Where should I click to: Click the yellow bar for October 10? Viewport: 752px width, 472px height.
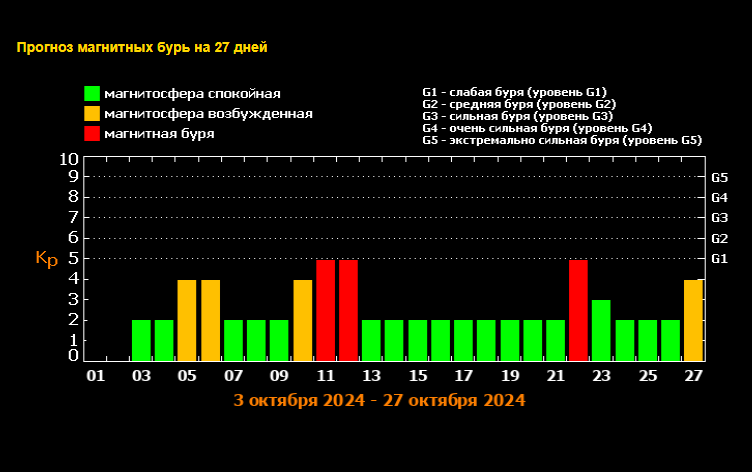(x=303, y=320)
